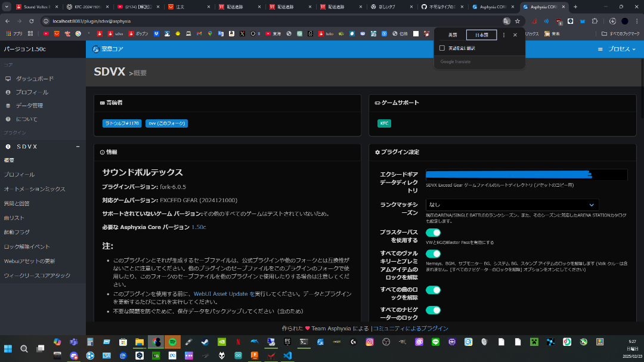Click the KFC game support badge
This screenshot has height=362, width=644.
pyautogui.click(x=384, y=123)
